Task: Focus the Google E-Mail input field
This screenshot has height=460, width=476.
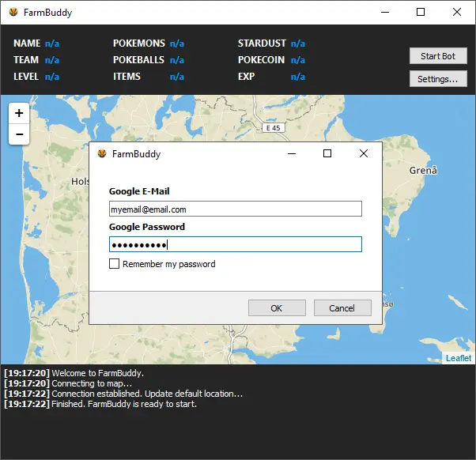Action: click(x=235, y=209)
